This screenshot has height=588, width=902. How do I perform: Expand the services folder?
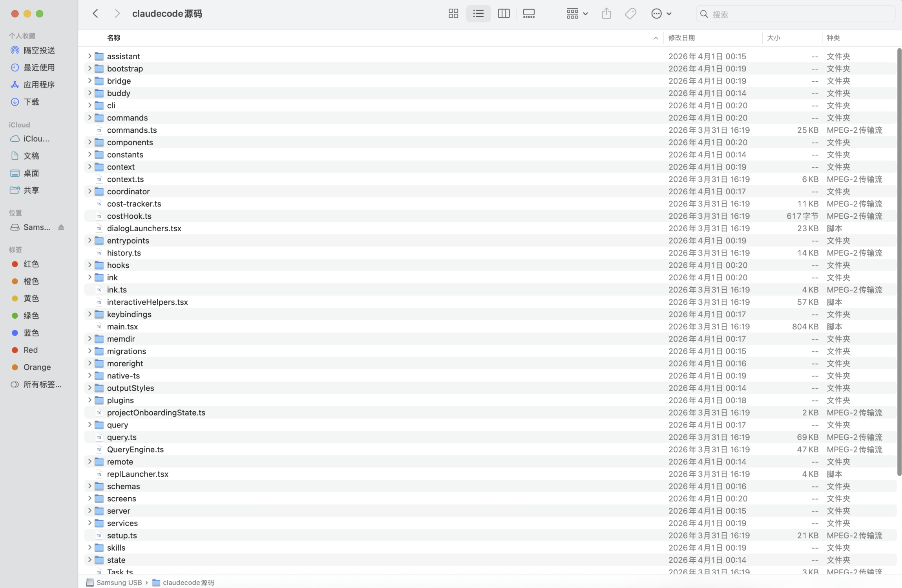pyautogui.click(x=89, y=523)
